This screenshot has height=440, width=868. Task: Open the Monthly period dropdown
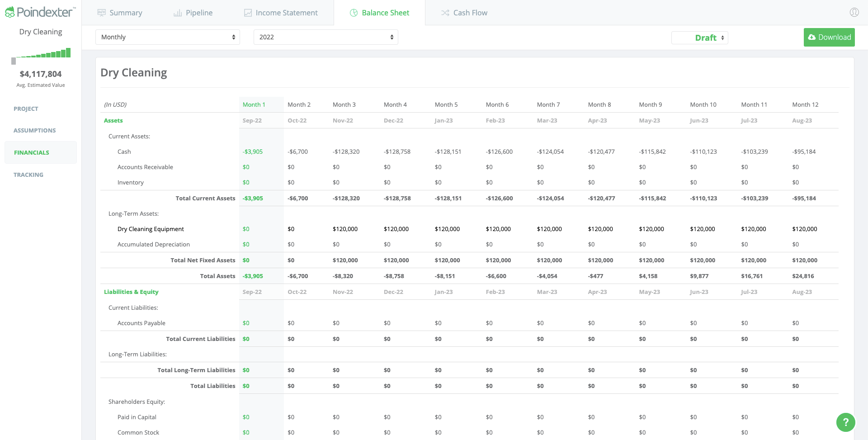[168, 37]
